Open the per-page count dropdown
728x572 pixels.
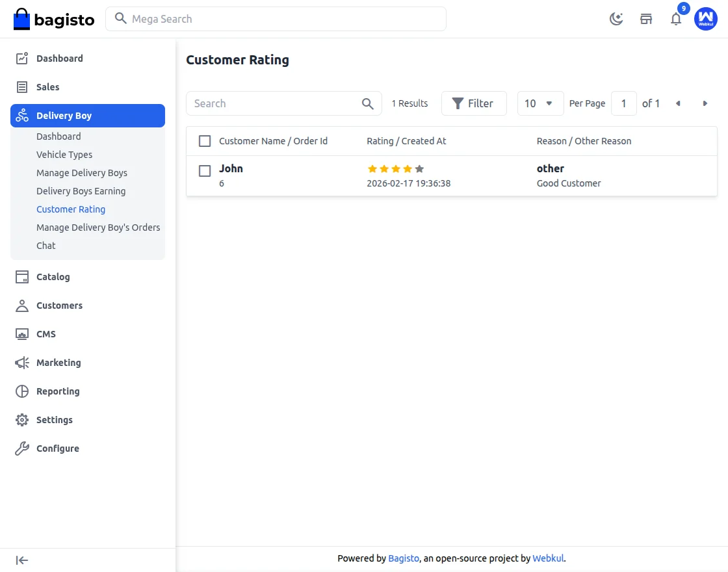pos(540,103)
